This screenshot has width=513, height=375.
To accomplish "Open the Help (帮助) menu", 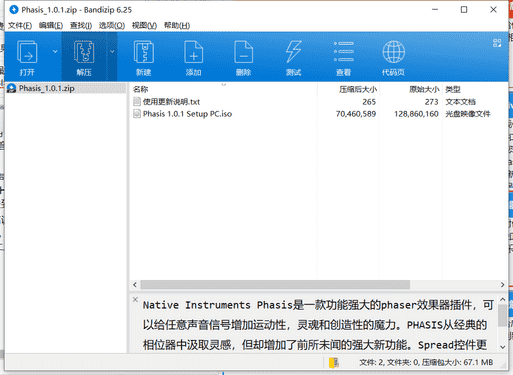I will tap(177, 25).
